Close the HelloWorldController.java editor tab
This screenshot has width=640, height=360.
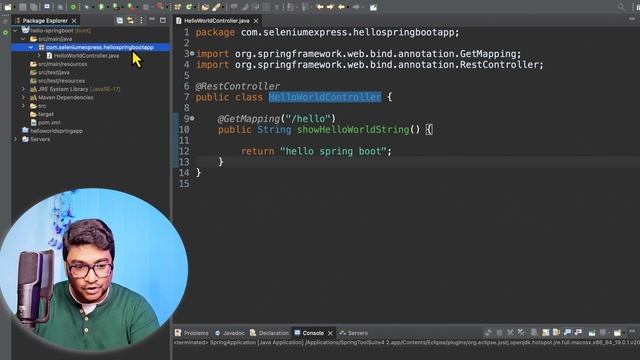(256, 20)
